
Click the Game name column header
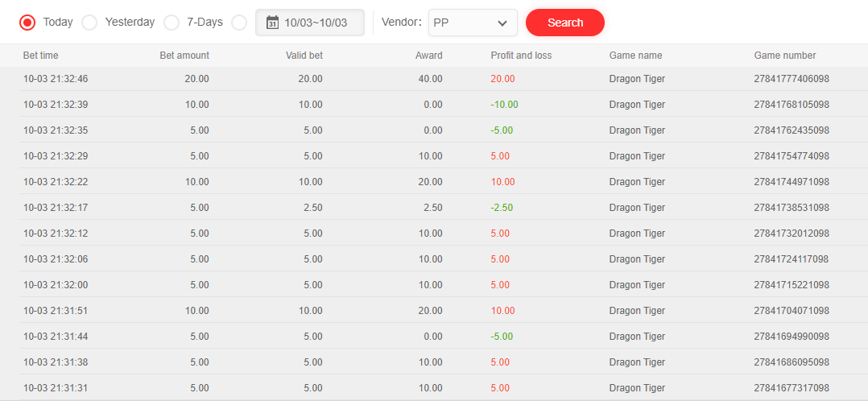pyautogui.click(x=636, y=56)
